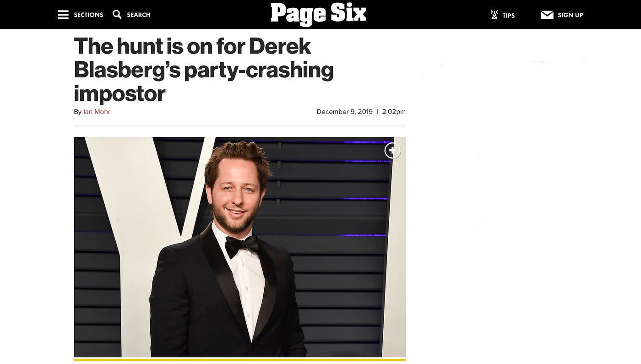Click the black bow tie in photo
The height and width of the screenshot is (364, 641).
point(242,246)
